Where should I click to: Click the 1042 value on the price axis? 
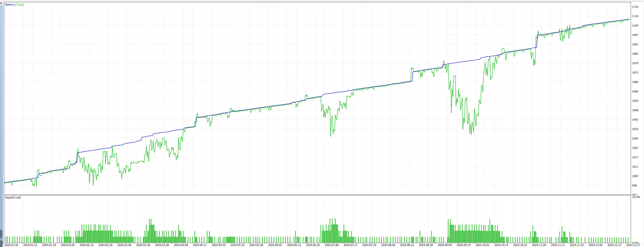click(635, 119)
